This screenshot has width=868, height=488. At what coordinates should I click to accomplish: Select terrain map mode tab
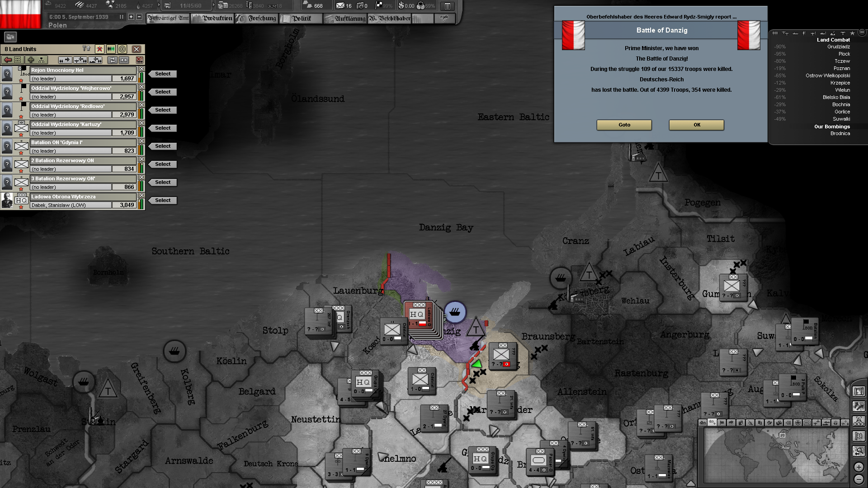coord(703,422)
